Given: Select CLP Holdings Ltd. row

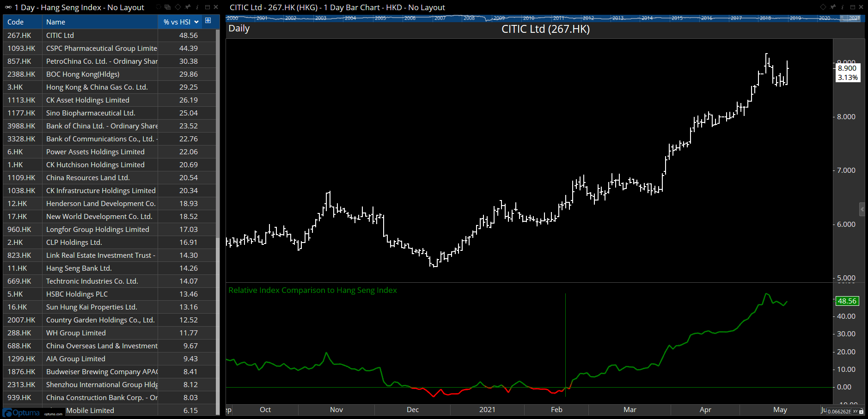Looking at the screenshot, I should pyautogui.click(x=110, y=242).
